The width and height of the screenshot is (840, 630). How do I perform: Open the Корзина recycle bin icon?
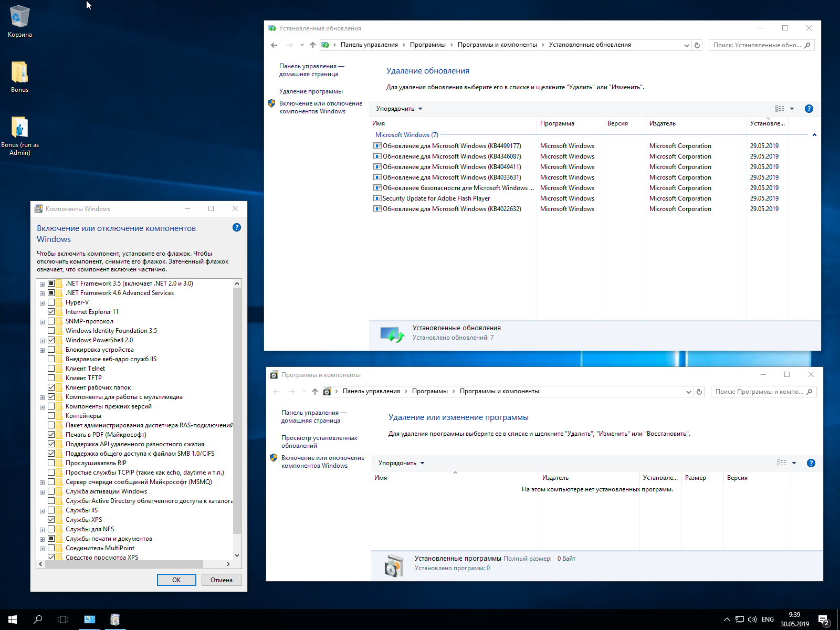coord(20,21)
